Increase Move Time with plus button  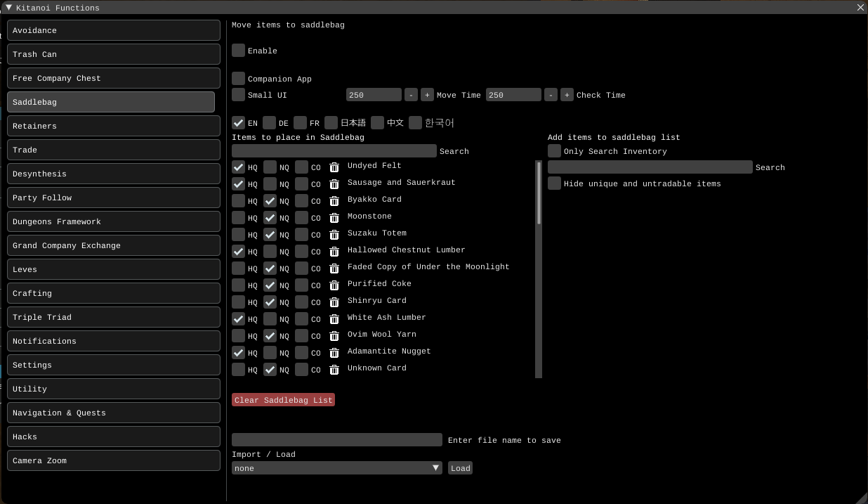pos(427,95)
